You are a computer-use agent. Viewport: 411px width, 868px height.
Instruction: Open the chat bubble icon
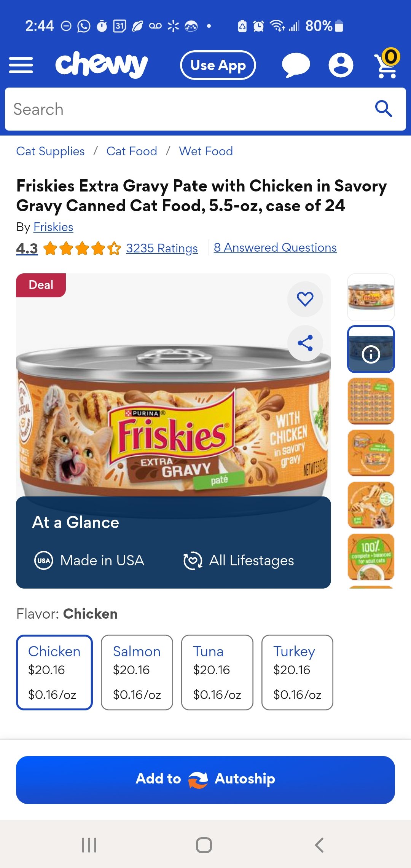296,65
